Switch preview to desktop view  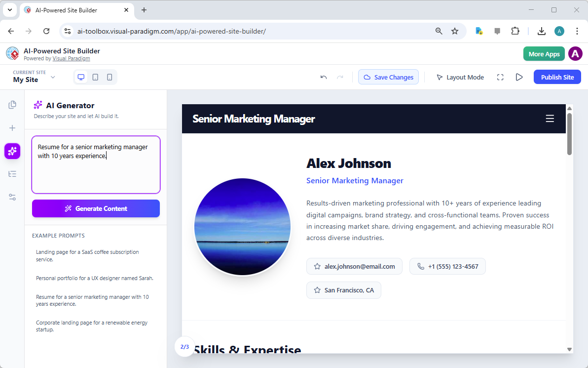pos(81,77)
